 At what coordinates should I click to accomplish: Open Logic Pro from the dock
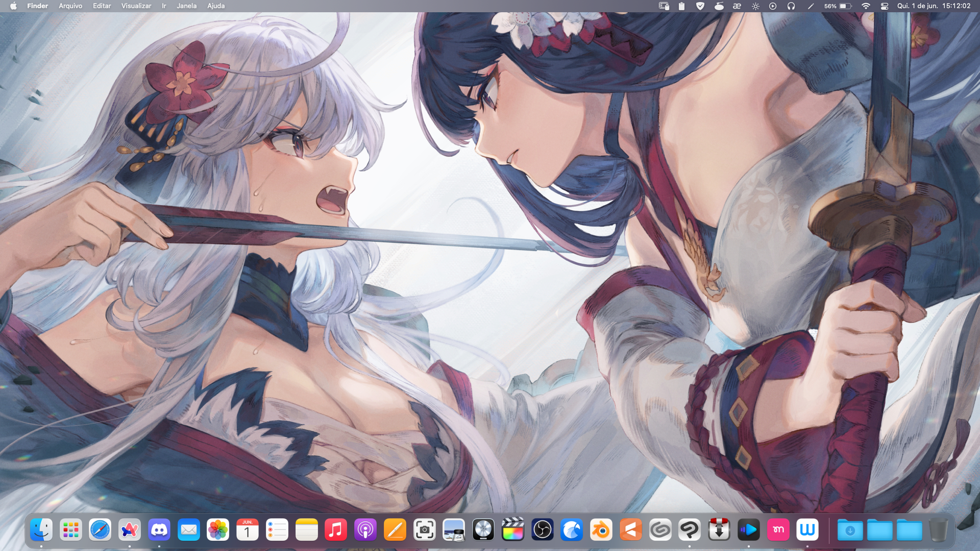point(483,531)
